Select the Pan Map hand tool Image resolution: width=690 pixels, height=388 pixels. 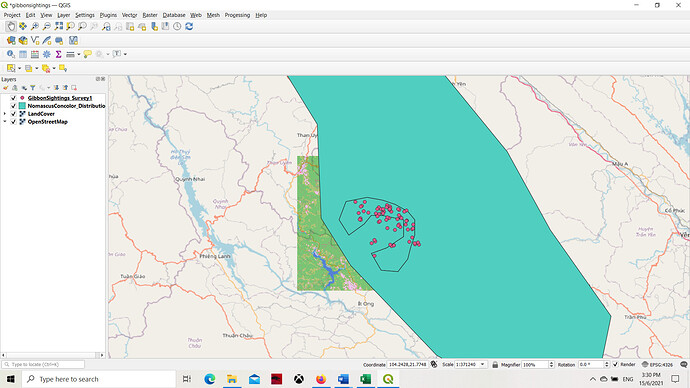coord(11,26)
